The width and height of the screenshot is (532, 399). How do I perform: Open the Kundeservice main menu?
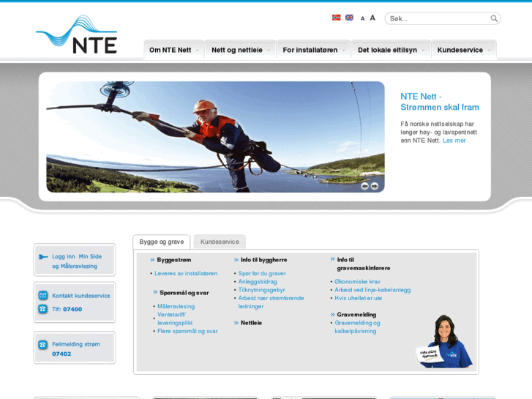click(x=464, y=50)
